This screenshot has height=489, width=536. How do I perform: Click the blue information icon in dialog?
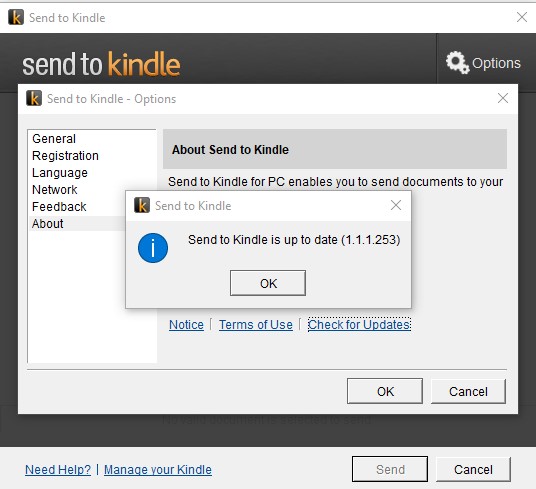pos(153,248)
